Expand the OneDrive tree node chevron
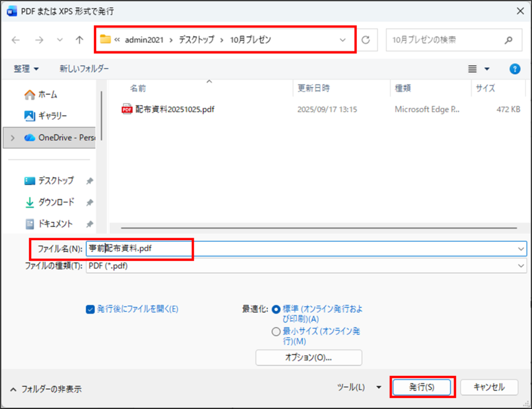Screen dimensions: 532x409 [x=13, y=138]
